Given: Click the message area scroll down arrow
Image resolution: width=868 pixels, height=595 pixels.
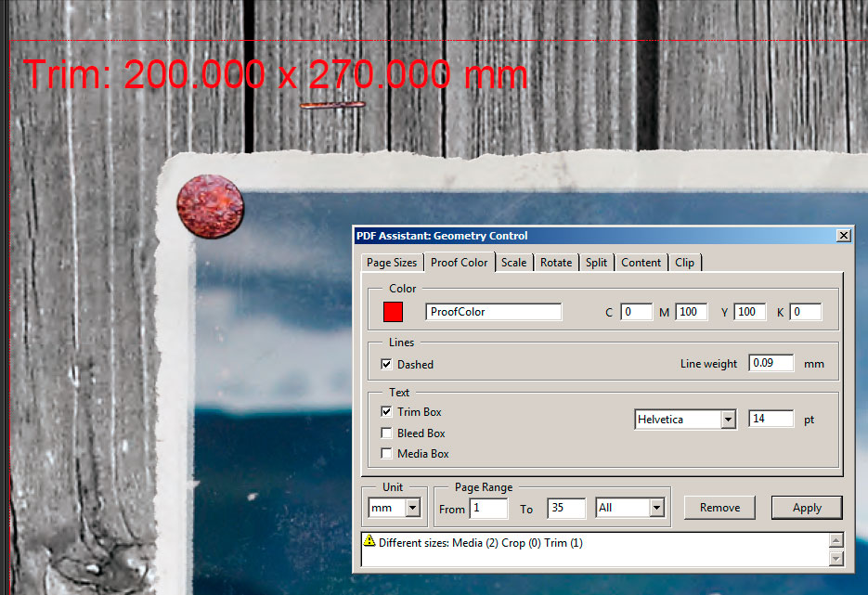Looking at the screenshot, I should pos(836,559).
